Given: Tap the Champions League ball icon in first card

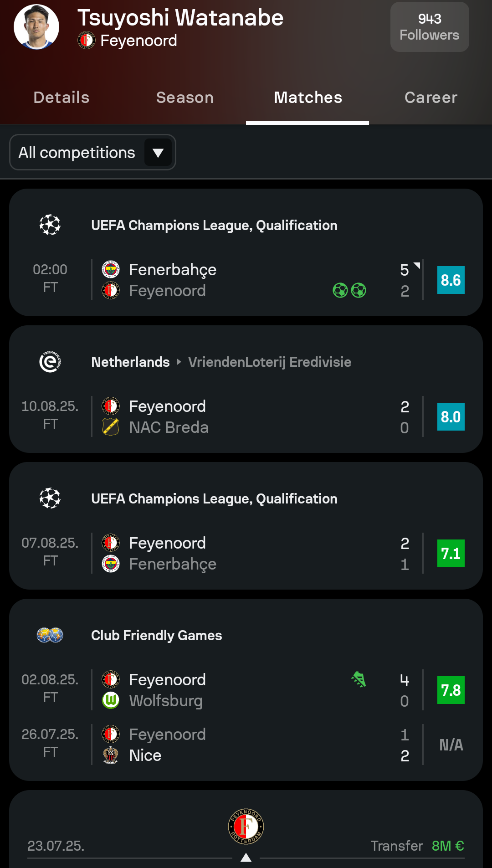Looking at the screenshot, I should tap(50, 225).
